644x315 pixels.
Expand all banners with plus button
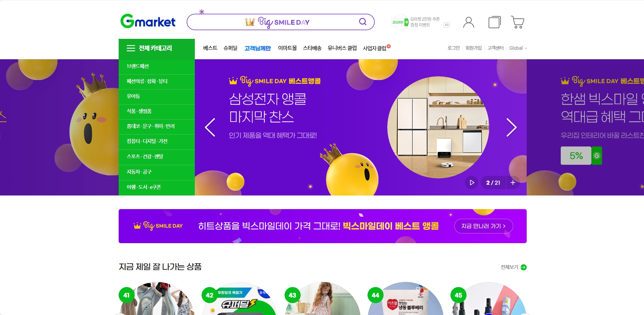pos(513,183)
